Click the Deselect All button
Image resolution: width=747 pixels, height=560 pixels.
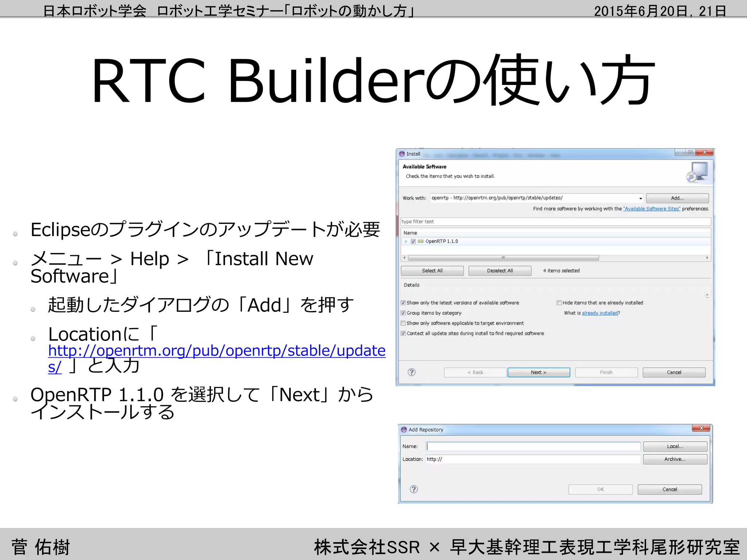click(500, 271)
